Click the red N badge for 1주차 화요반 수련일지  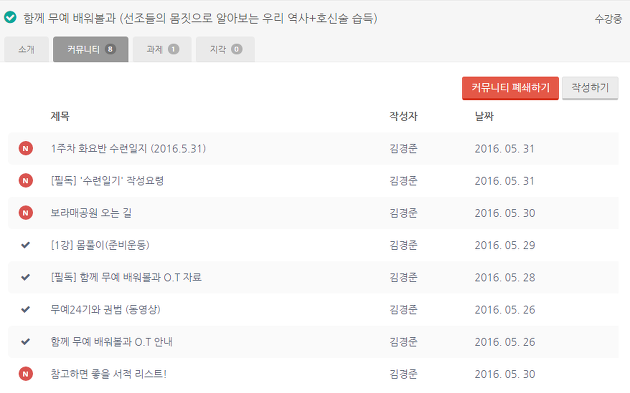[26, 149]
